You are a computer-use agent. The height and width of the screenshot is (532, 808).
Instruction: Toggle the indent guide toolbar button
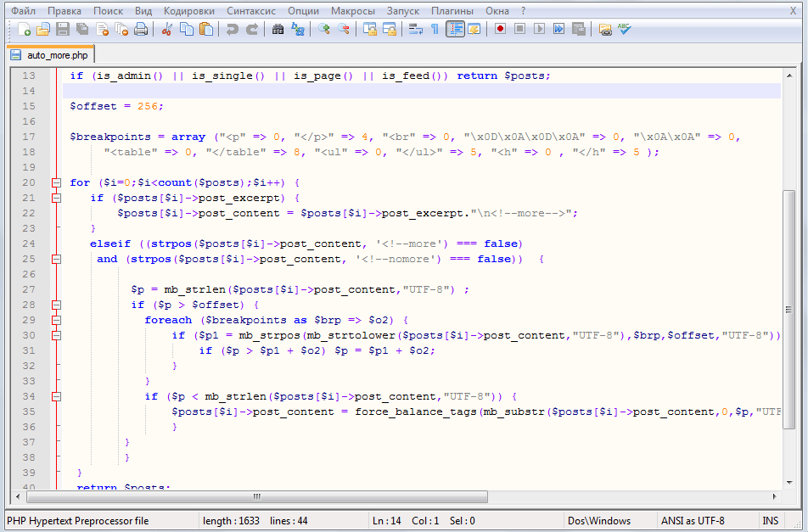point(455,29)
